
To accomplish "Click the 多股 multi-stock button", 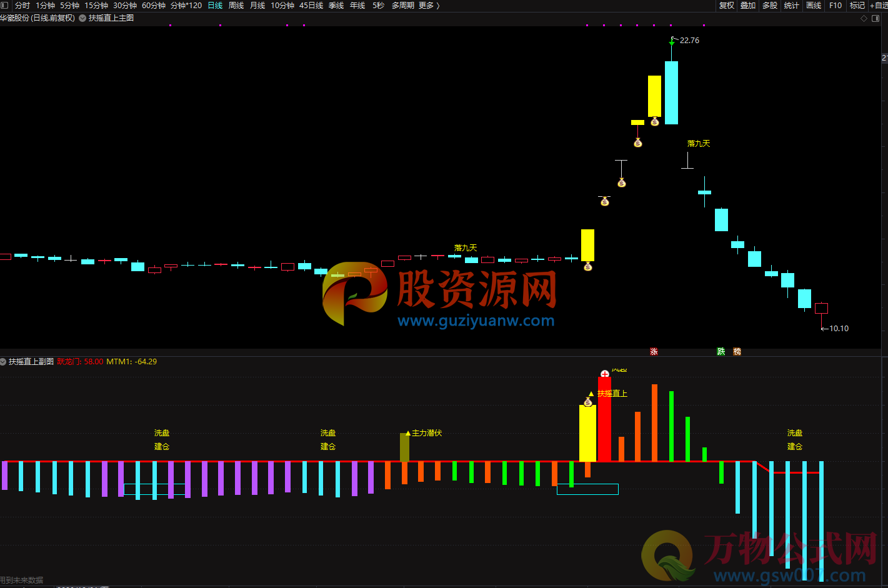I will (x=770, y=5).
